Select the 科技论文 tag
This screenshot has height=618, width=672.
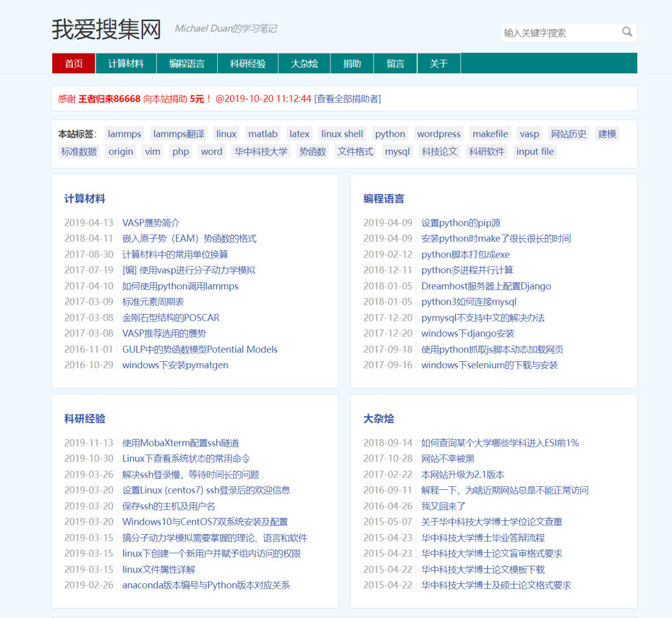(x=439, y=152)
